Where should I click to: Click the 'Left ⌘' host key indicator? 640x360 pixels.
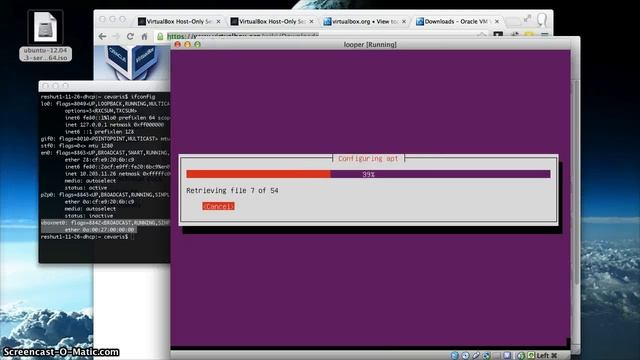click(547, 356)
